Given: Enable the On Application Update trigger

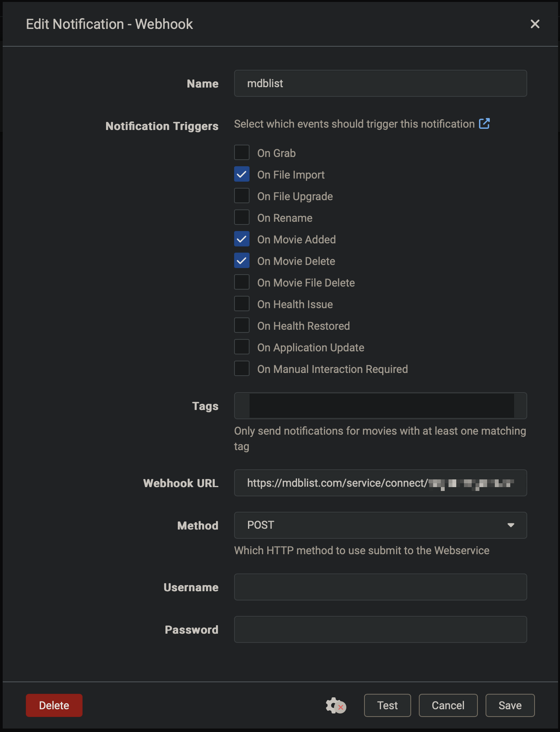Looking at the screenshot, I should (x=242, y=347).
